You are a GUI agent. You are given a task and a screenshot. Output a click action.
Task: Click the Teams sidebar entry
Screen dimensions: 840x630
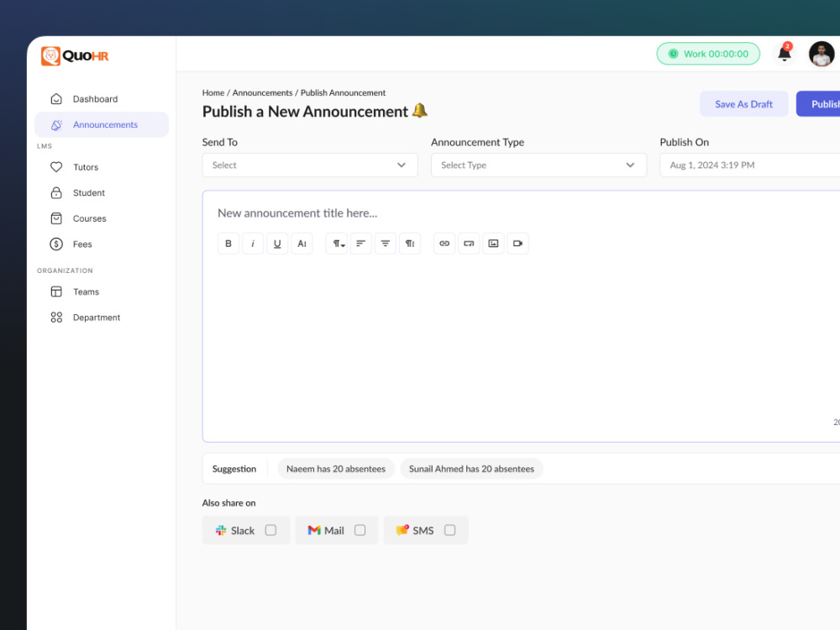point(102,292)
